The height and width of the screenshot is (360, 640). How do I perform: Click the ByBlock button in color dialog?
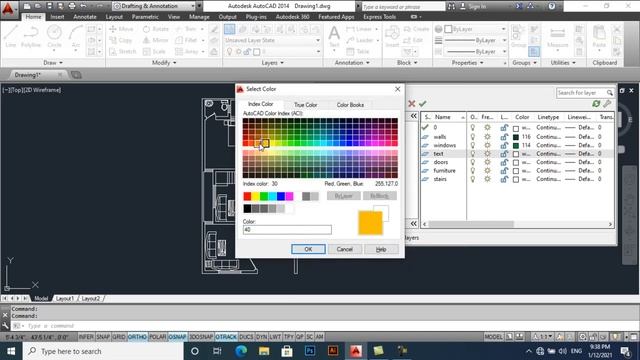[380, 196]
